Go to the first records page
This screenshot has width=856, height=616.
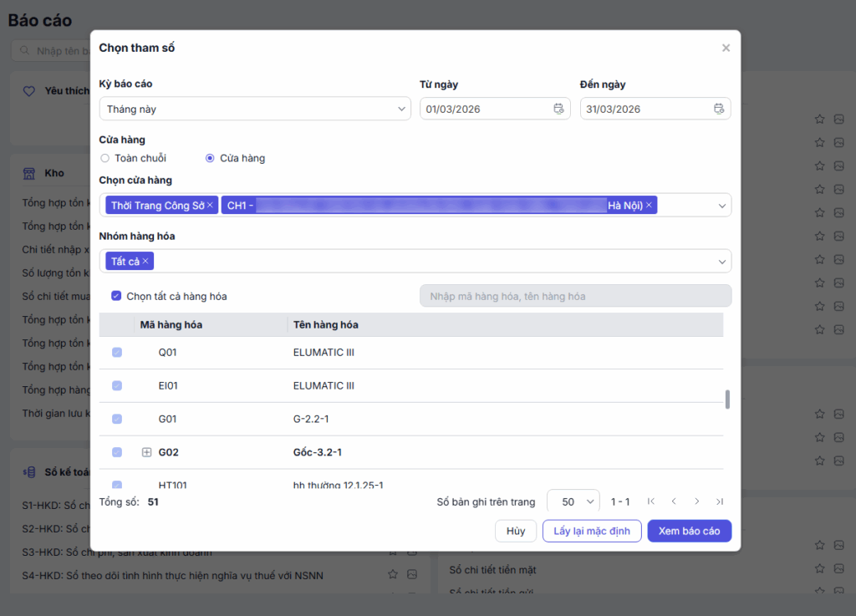tap(650, 501)
